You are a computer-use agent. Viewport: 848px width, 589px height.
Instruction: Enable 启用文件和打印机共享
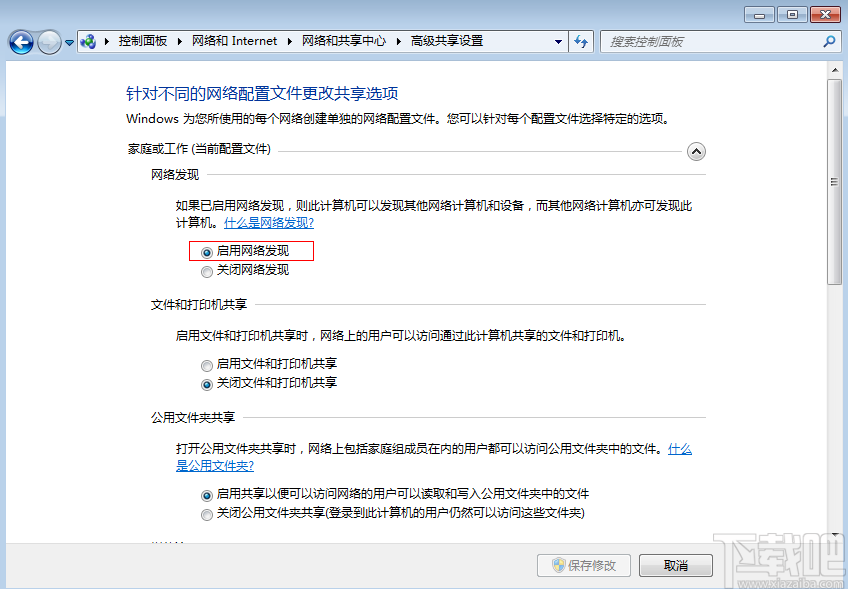(207, 364)
